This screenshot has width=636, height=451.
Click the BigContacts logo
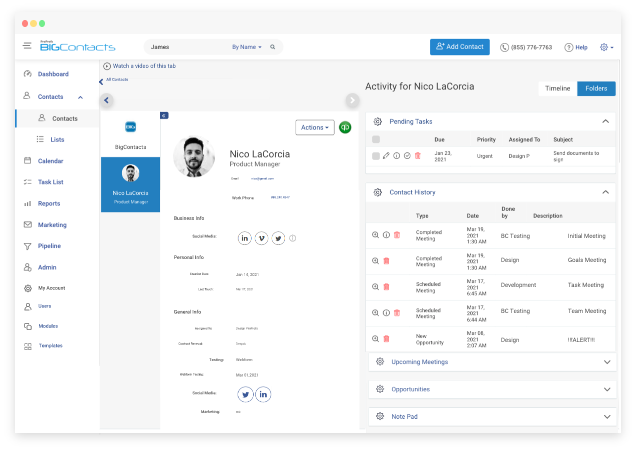(x=77, y=47)
